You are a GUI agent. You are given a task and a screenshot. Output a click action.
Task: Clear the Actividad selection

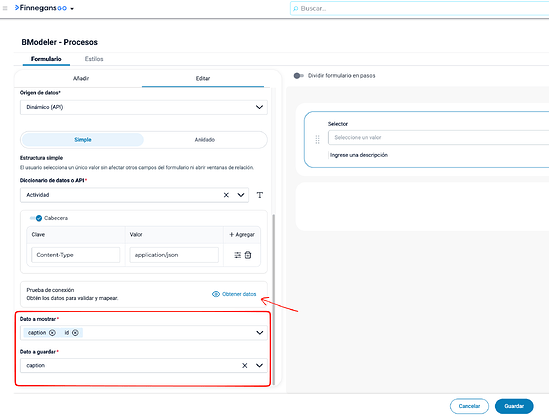pos(226,195)
